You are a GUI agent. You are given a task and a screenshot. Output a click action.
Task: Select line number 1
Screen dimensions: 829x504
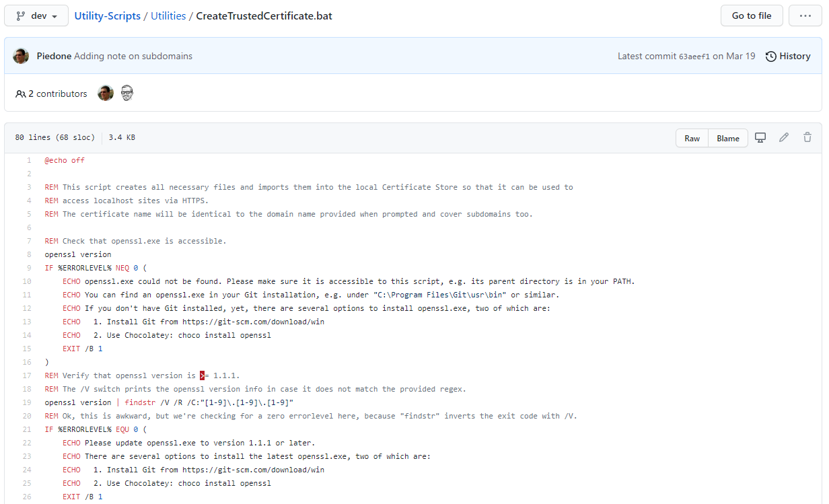coord(29,160)
